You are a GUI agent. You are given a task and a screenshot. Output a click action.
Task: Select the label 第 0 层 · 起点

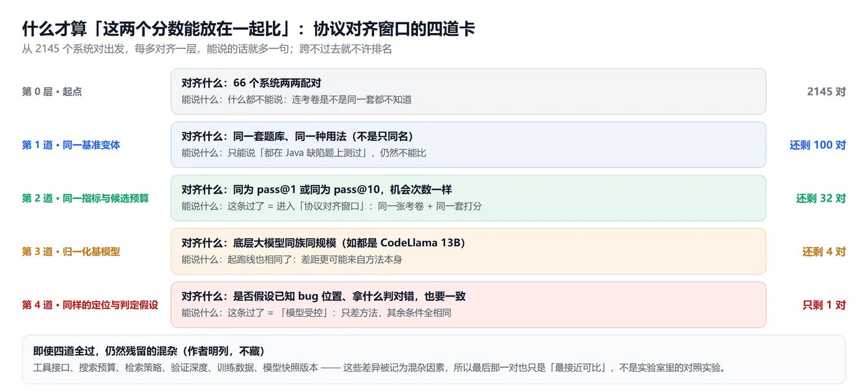click(52, 92)
